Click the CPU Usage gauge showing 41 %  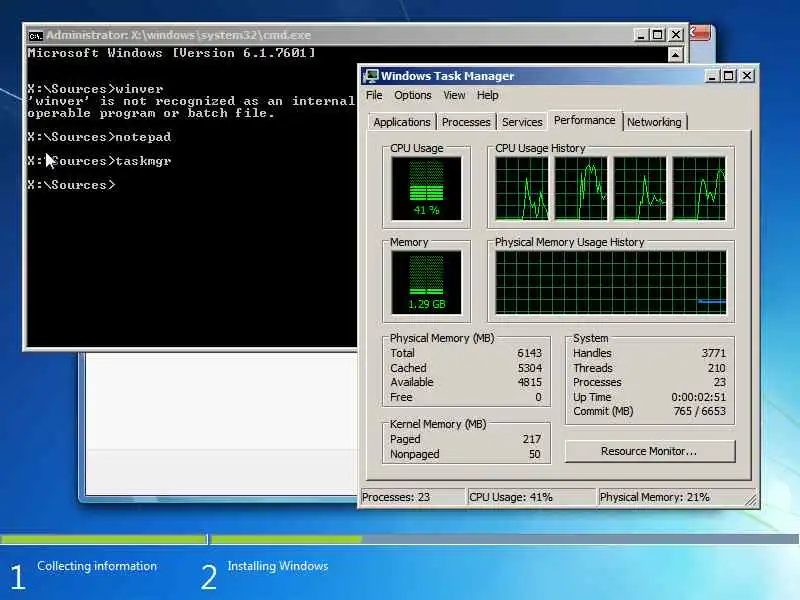(426, 188)
